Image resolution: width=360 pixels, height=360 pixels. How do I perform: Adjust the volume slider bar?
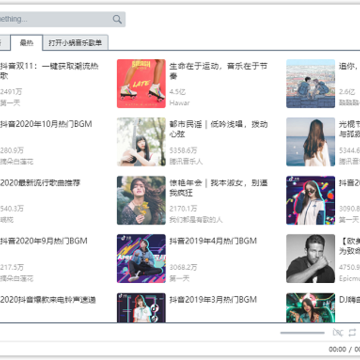[302, 333]
